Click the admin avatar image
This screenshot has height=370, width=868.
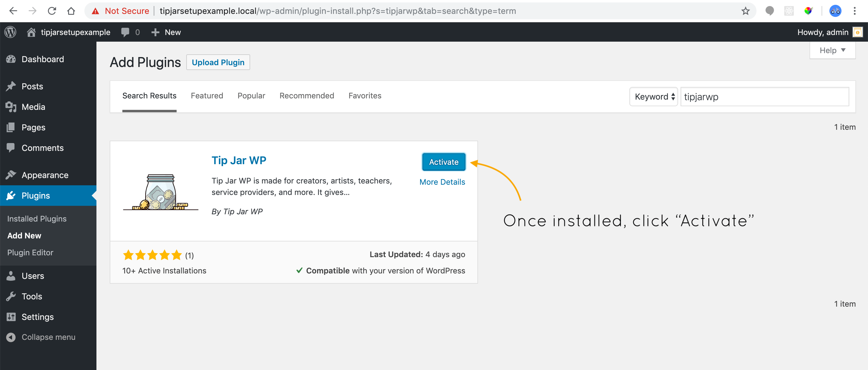click(857, 32)
